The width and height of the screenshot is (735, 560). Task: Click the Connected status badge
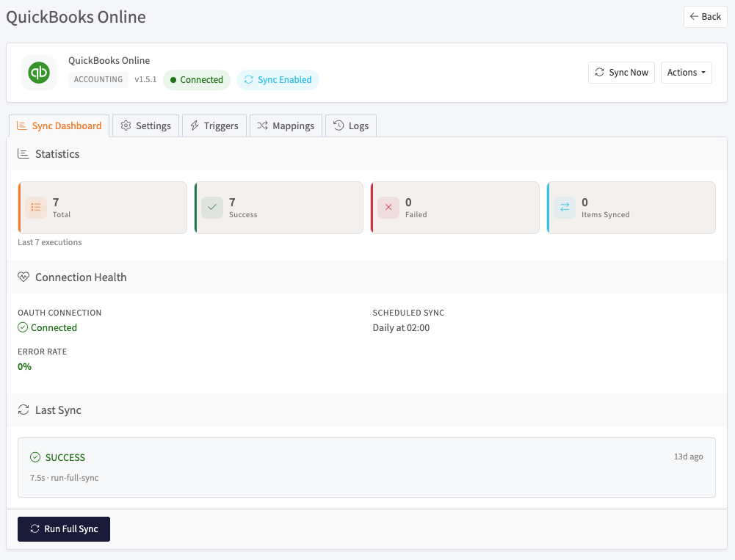click(196, 80)
